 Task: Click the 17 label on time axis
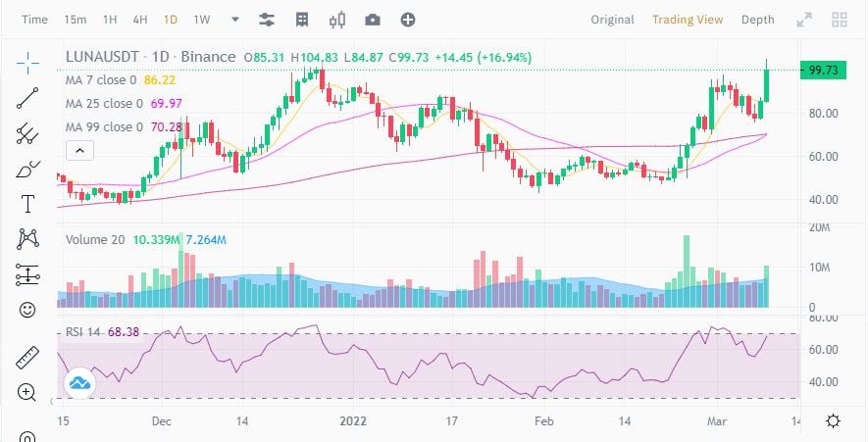pos(452,421)
